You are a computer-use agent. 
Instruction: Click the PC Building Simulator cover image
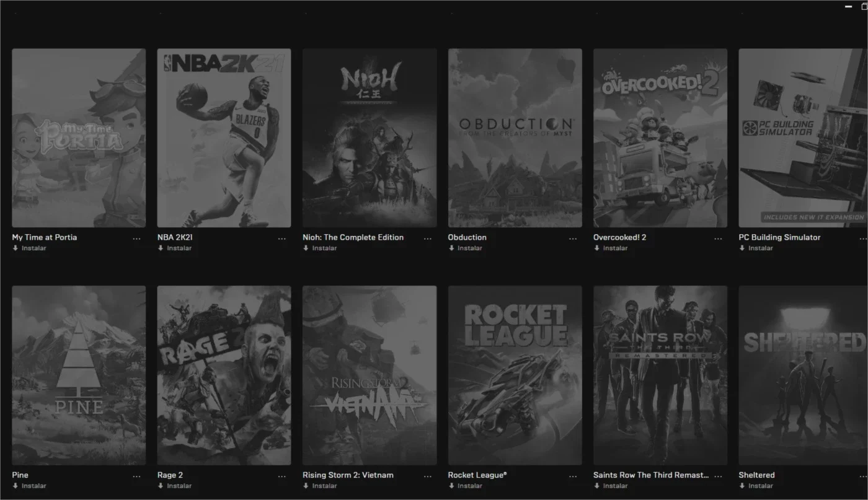[804, 138]
